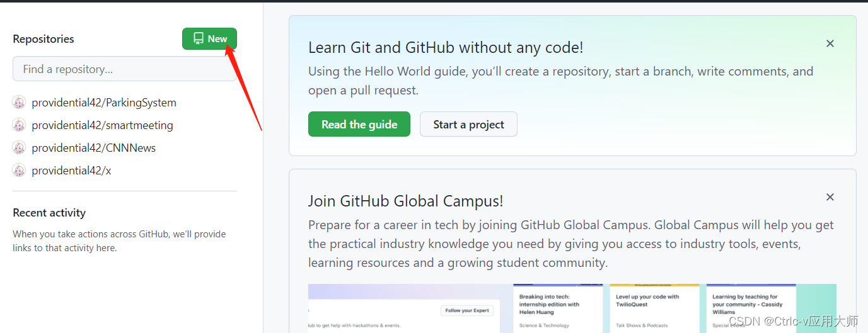Open Level up your code with TwilioQuest card
868x333 pixels.
pyautogui.click(x=654, y=308)
